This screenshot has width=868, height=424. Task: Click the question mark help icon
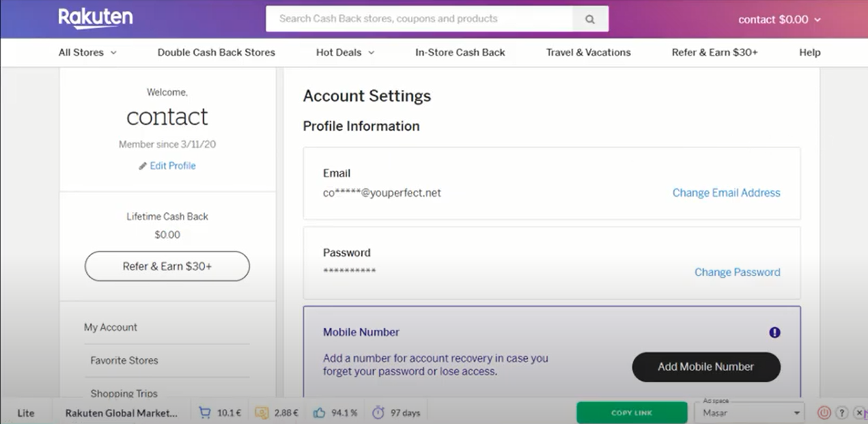[841, 412]
